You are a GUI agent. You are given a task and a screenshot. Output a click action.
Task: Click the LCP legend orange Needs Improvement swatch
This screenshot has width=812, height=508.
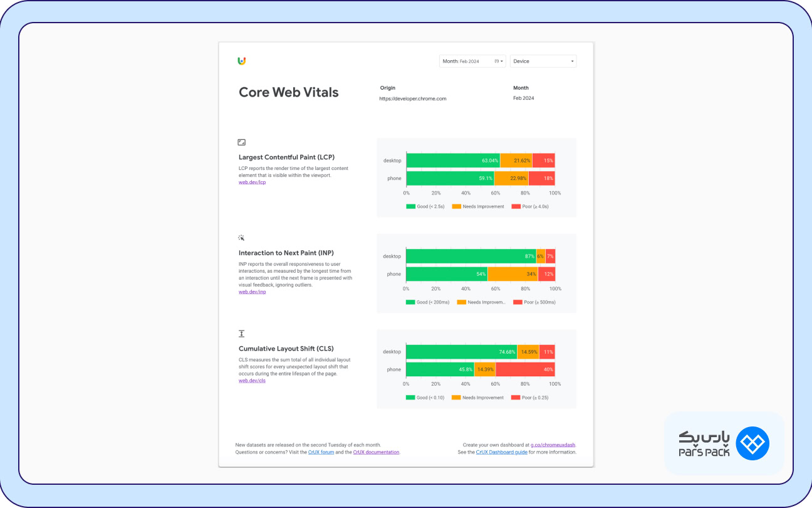click(x=456, y=206)
